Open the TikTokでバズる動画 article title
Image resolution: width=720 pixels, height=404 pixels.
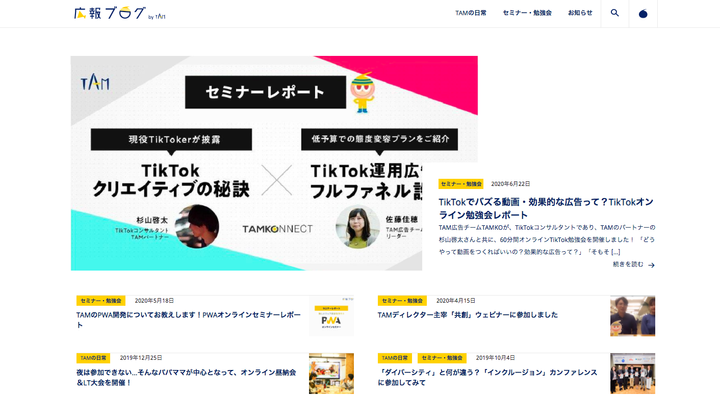[546, 208]
